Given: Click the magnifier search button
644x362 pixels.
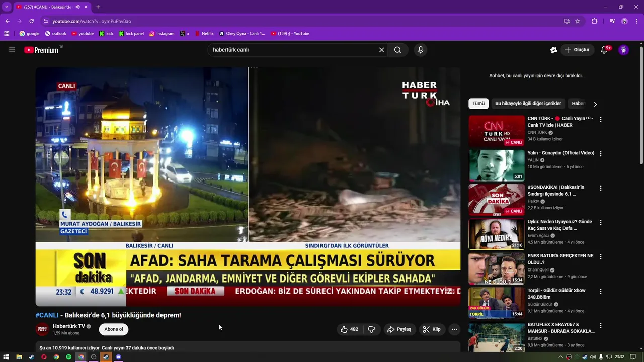Looking at the screenshot, I should [398, 50].
